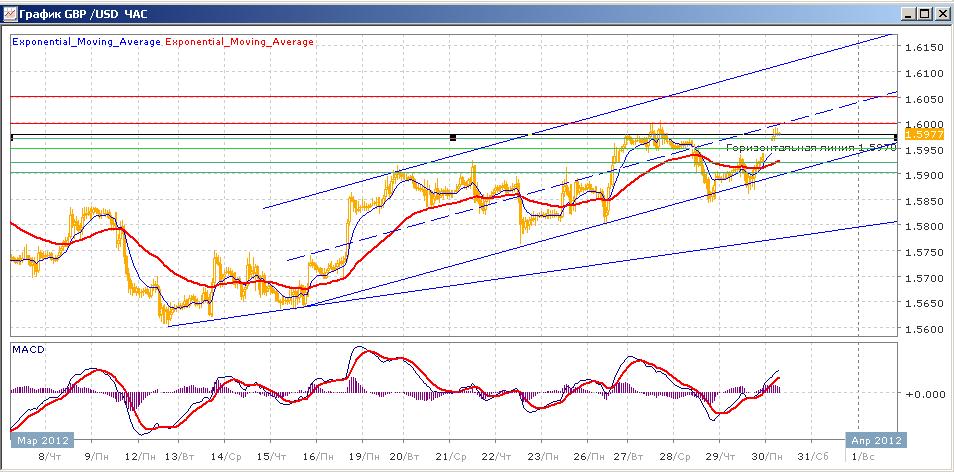Select the right end handle of horizontal line

tap(896, 137)
